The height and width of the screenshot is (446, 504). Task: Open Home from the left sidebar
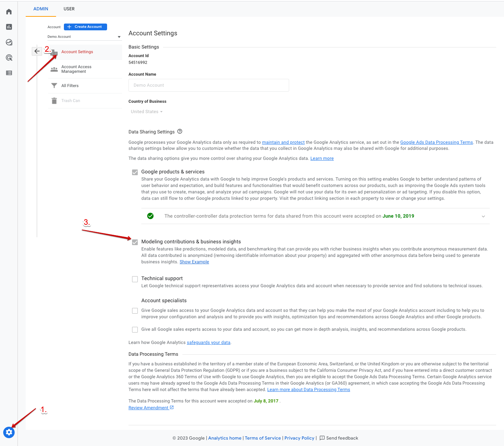point(9,12)
